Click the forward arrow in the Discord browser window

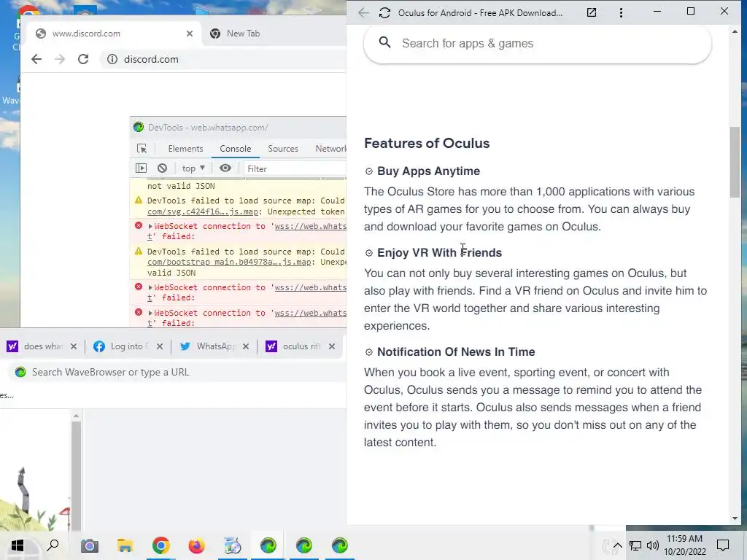tap(60, 59)
